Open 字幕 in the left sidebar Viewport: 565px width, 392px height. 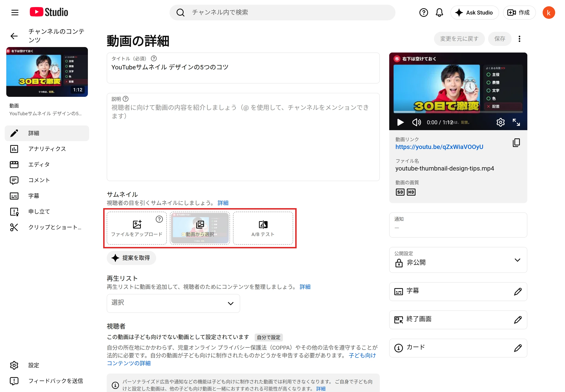coord(47,196)
